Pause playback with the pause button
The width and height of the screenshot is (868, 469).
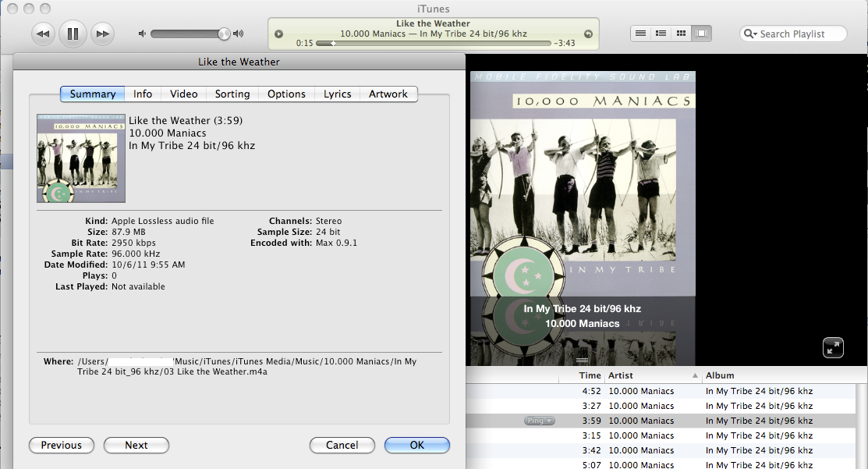73,34
